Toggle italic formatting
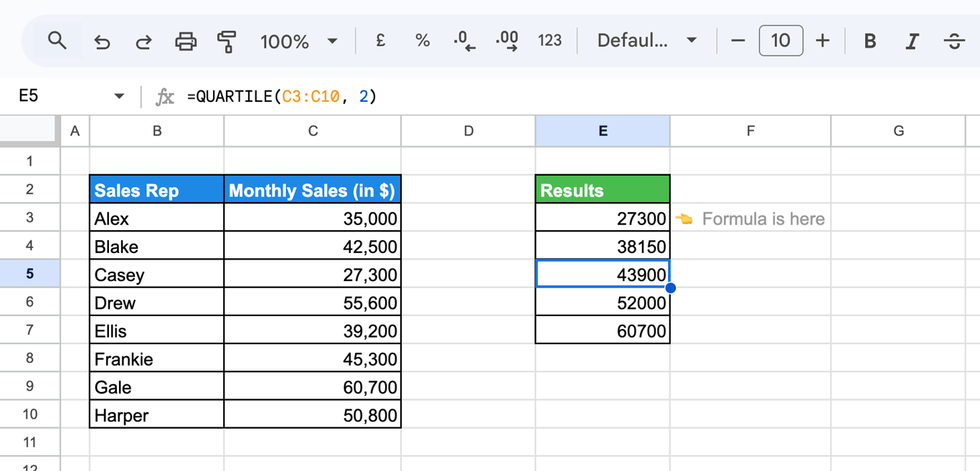The width and height of the screenshot is (980, 471). pyautogui.click(x=912, y=41)
